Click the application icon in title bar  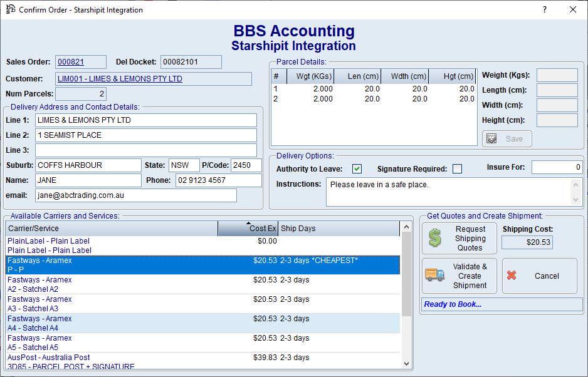10,10
